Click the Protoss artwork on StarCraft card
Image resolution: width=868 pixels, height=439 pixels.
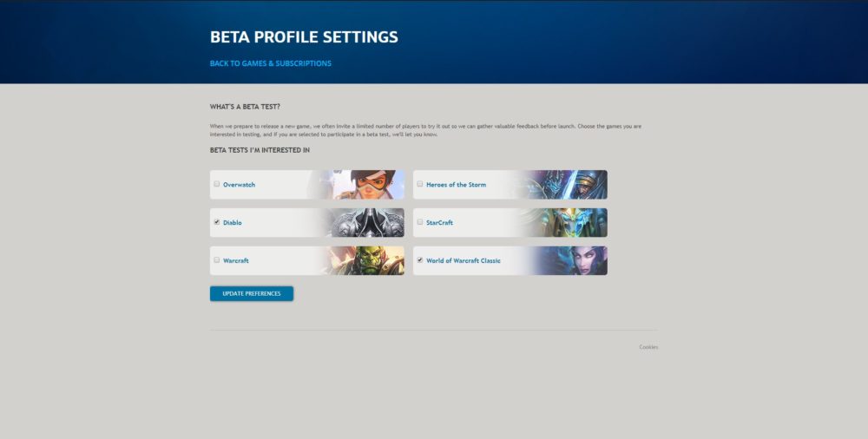pos(569,223)
